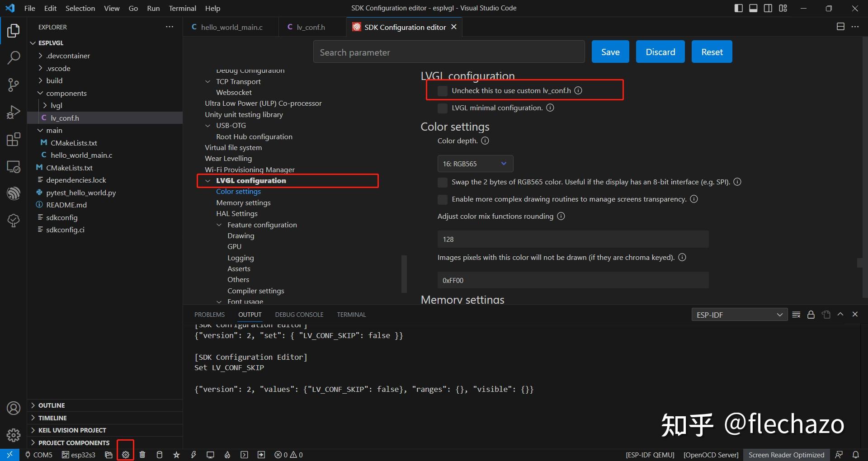Switch to the PROBLEMS panel tab
Viewport: 868px width, 461px height.
point(209,315)
